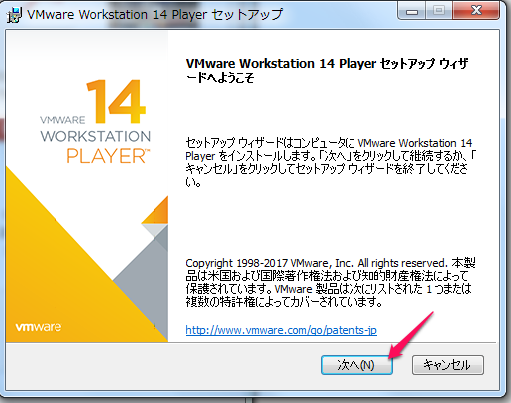Image resolution: width=511 pixels, height=403 pixels.
Task: Click the setup wizard welcome heading
Action: click(327, 70)
